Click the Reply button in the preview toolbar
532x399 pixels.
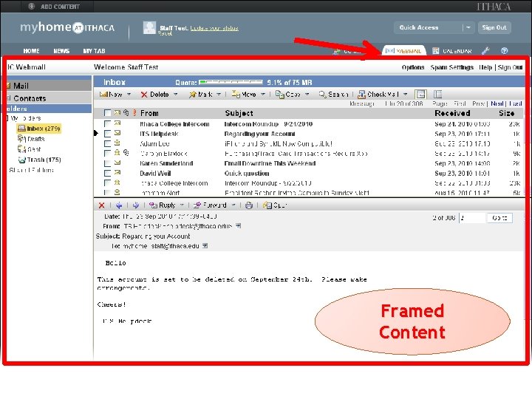(163, 205)
